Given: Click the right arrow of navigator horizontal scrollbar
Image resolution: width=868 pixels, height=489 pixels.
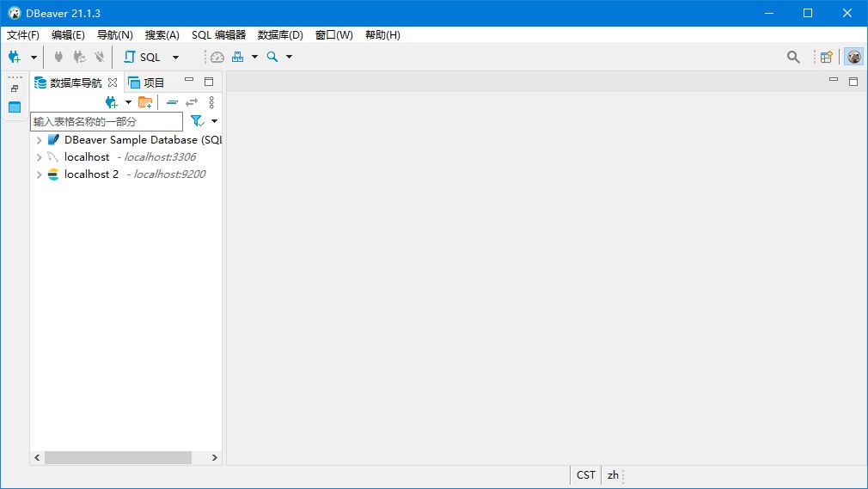Looking at the screenshot, I should coord(214,457).
